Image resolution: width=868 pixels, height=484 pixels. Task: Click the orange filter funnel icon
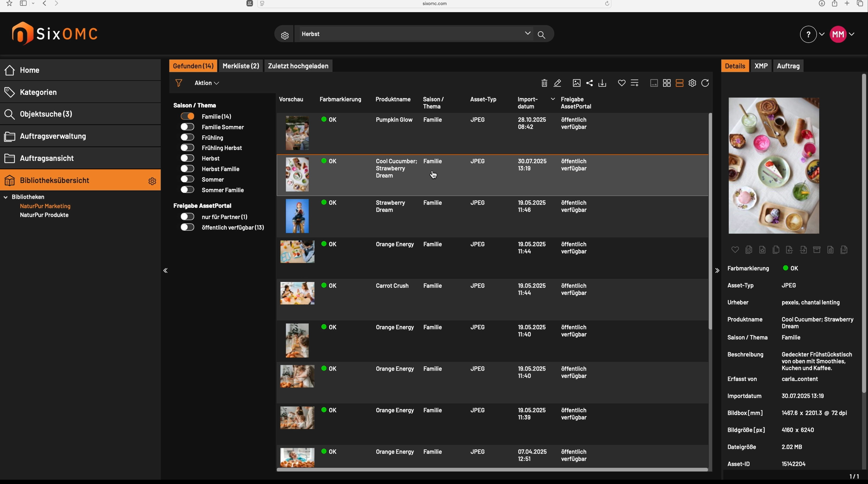click(x=179, y=83)
